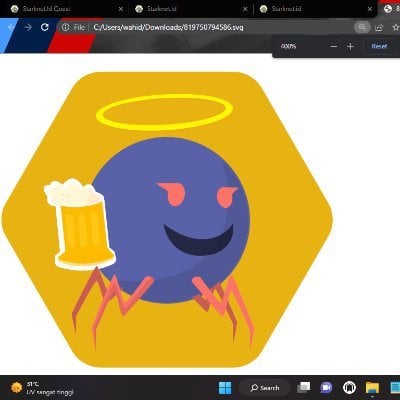Decrease zoom with the minus button

[334, 46]
